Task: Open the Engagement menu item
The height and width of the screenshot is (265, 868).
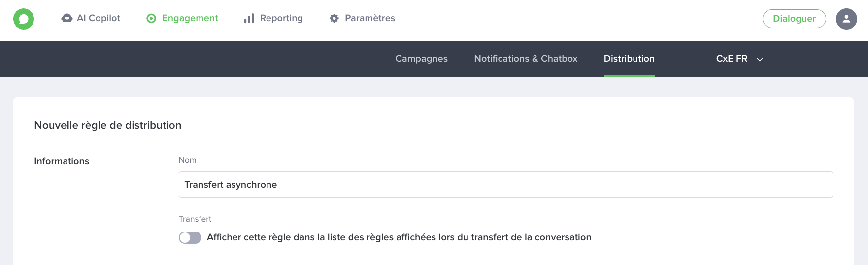Action: pos(182,18)
